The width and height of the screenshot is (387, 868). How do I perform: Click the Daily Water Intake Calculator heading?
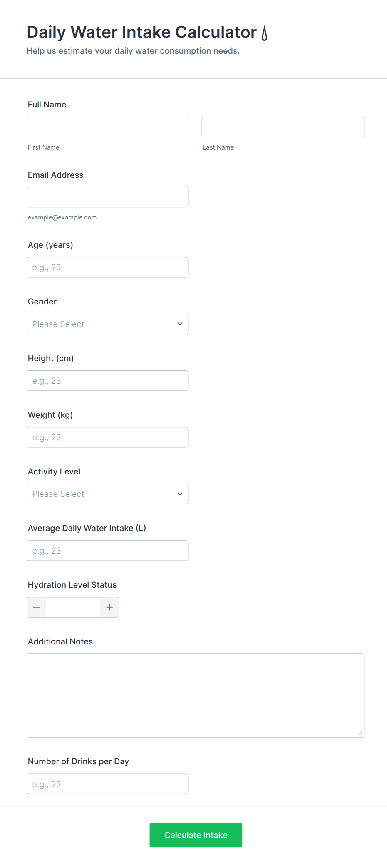[x=141, y=32]
